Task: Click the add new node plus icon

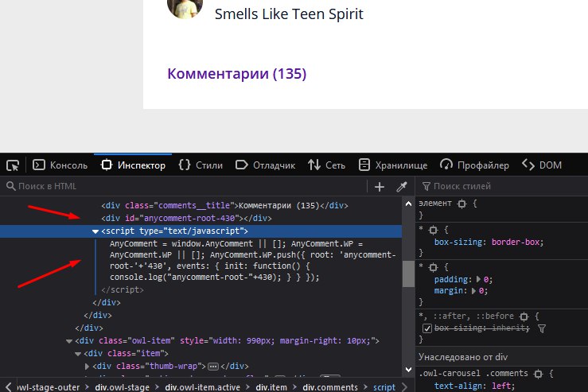Action: pyautogui.click(x=380, y=187)
